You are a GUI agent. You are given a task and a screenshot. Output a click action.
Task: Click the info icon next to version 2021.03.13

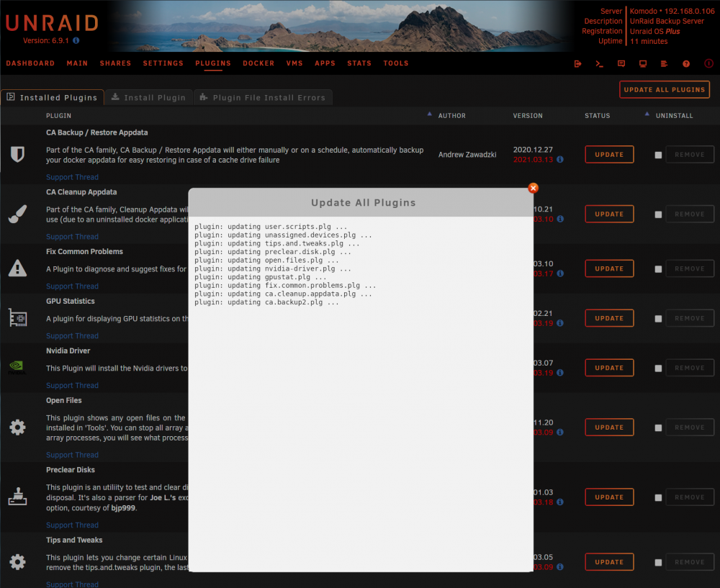click(x=560, y=160)
